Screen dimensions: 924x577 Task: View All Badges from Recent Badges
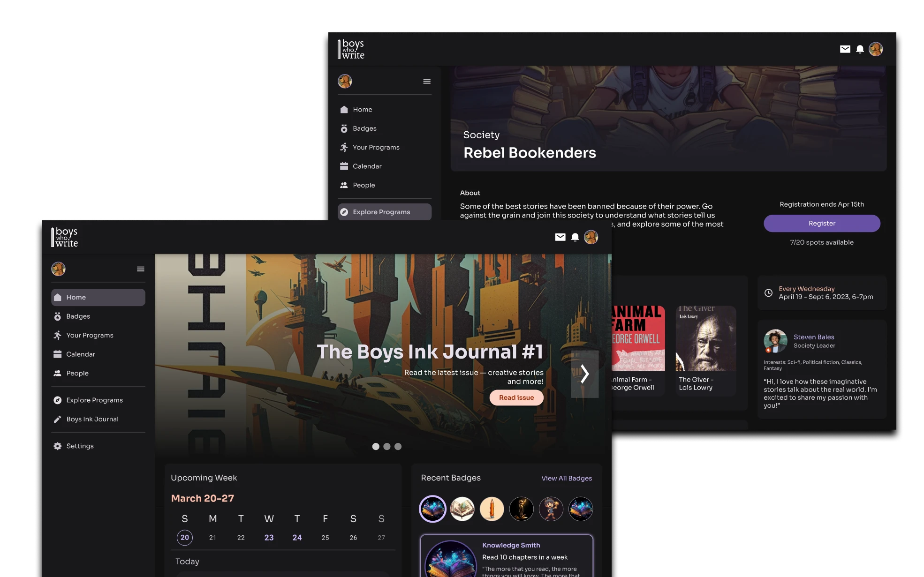tap(566, 478)
